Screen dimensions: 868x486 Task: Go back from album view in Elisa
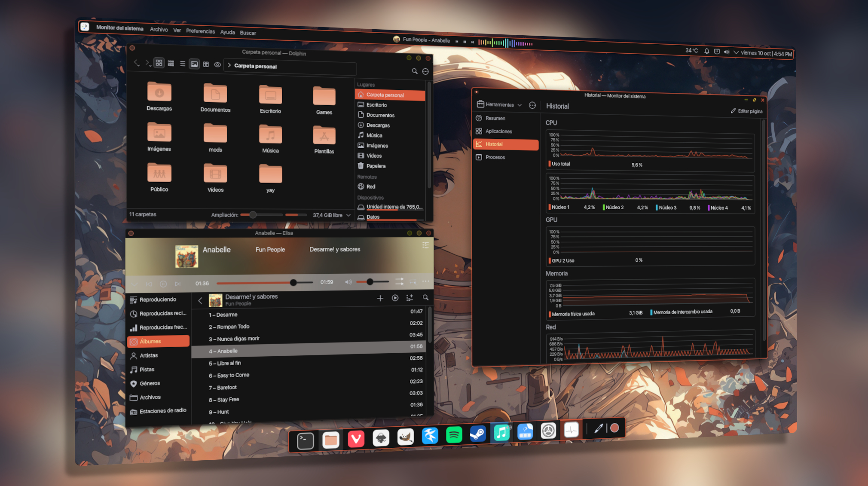200,300
